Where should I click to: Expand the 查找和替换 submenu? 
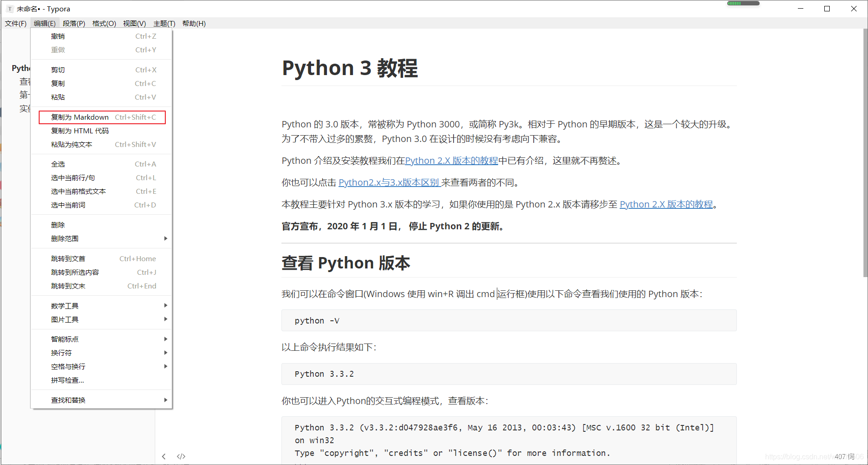[x=102, y=400]
